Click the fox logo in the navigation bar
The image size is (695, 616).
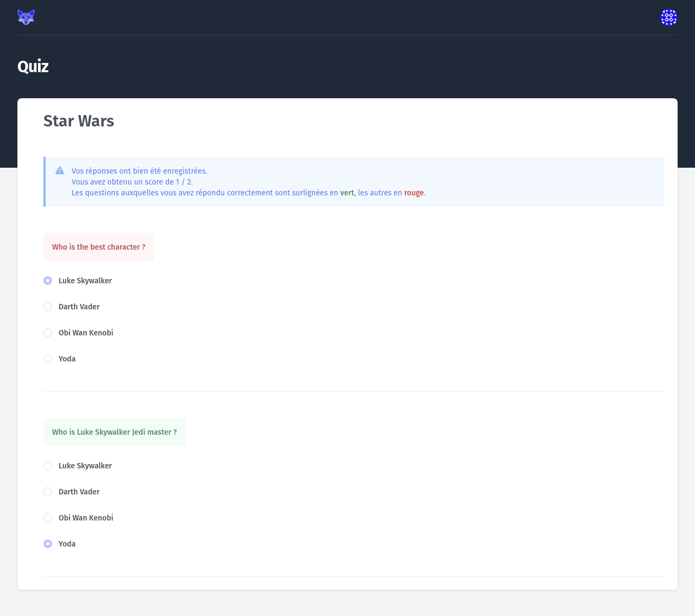[x=26, y=17]
